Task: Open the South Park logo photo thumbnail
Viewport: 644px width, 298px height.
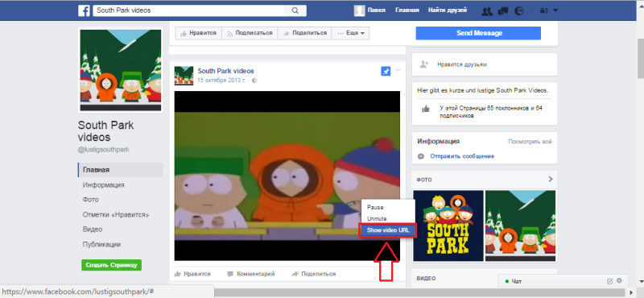Action: click(448, 226)
